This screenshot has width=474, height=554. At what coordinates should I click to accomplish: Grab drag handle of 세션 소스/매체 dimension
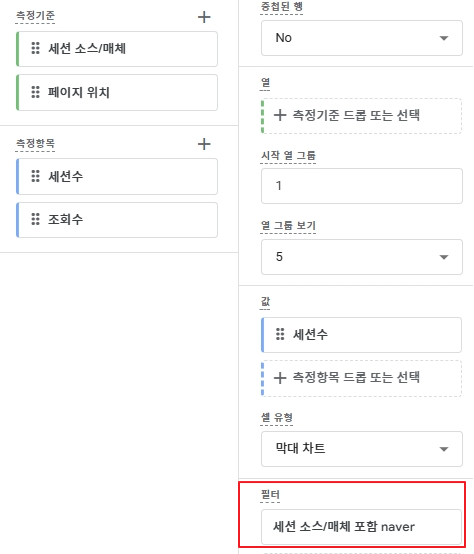coord(35,48)
